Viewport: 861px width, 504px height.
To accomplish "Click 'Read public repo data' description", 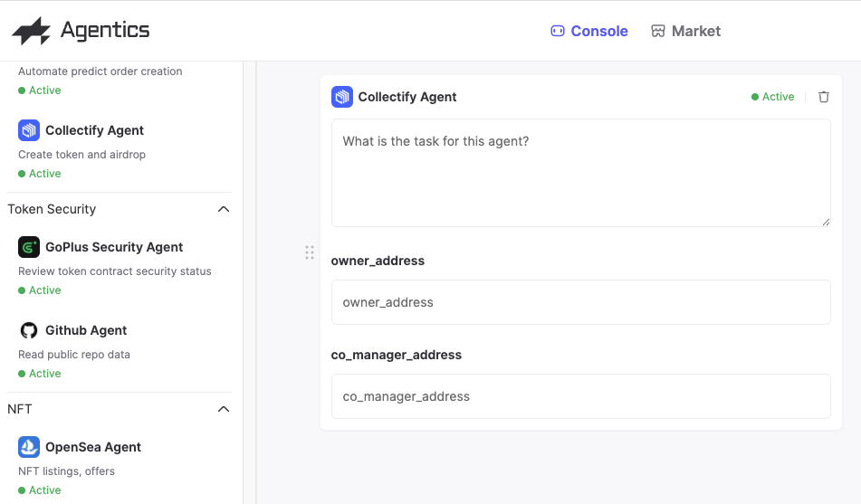I will [x=74, y=355].
